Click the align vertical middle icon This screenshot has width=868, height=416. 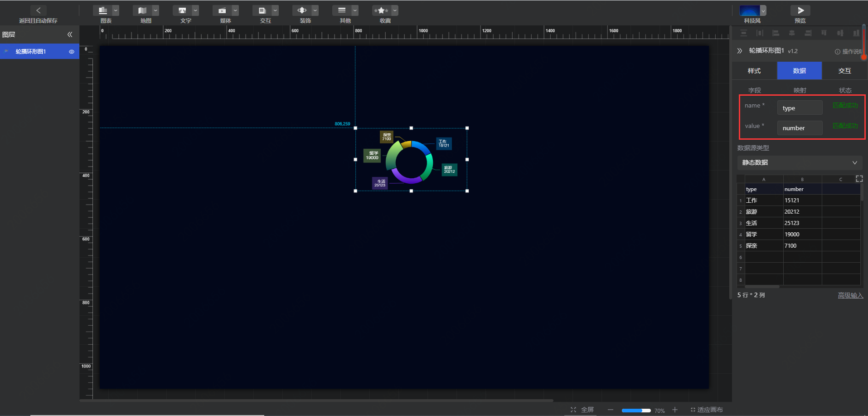tap(840, 33)
